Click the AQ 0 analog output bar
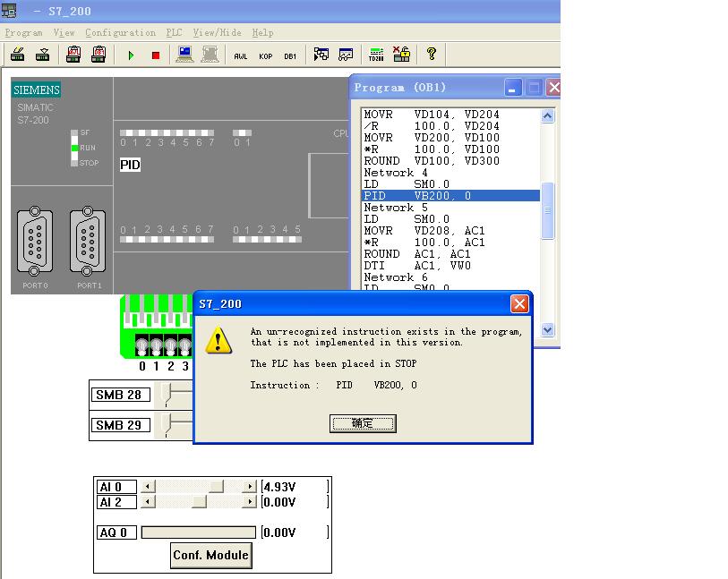 (x=198, y=532)
